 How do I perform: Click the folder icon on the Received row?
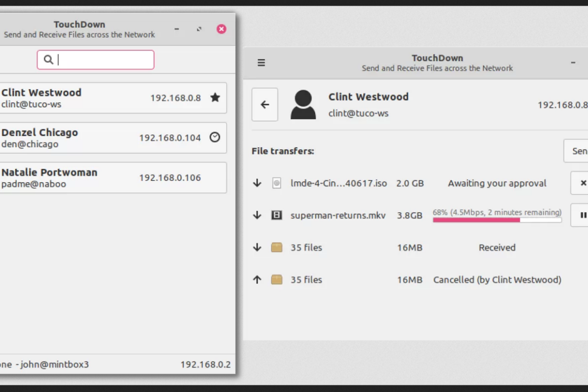click(x=276, y=247)
